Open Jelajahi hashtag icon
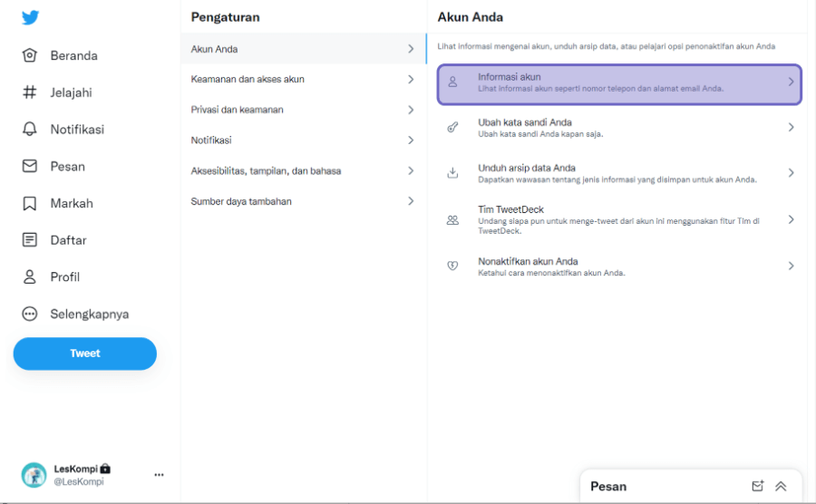The height and width of the screenshot is (504, 816). 30,92
